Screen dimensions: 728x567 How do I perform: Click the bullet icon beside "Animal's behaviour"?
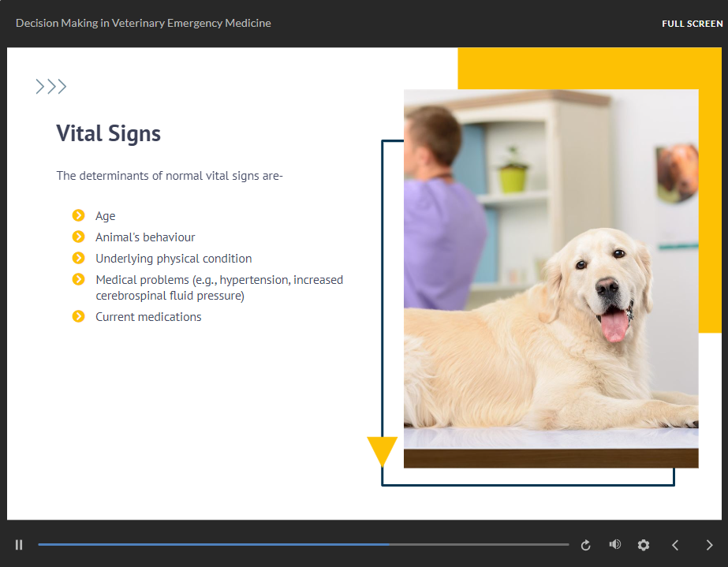tap(78, 237)
